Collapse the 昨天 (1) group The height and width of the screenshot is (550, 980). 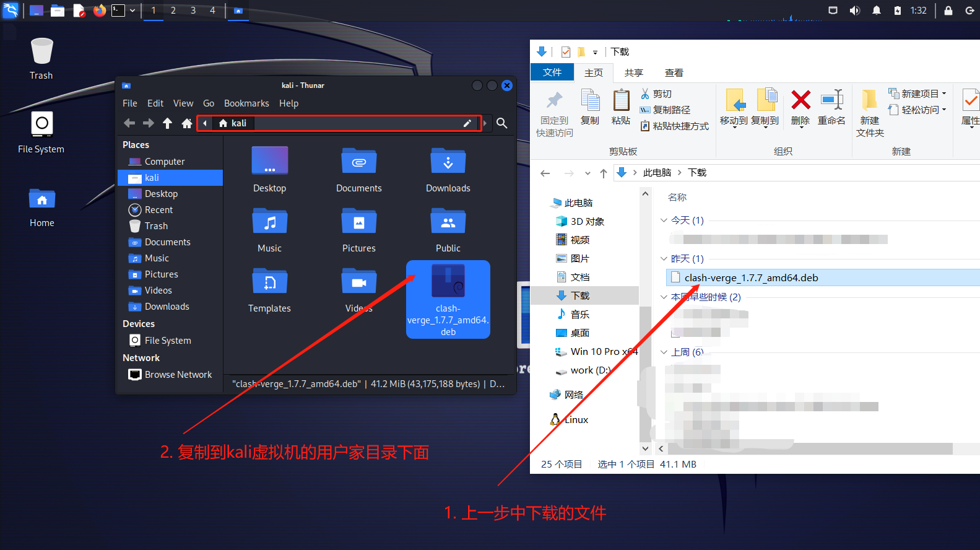pos(664,259)
